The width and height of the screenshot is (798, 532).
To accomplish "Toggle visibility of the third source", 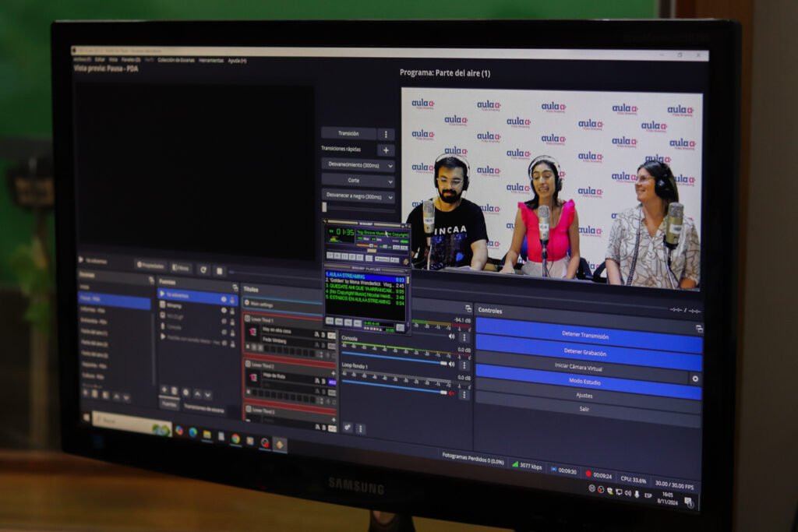I will click(224, 322).
